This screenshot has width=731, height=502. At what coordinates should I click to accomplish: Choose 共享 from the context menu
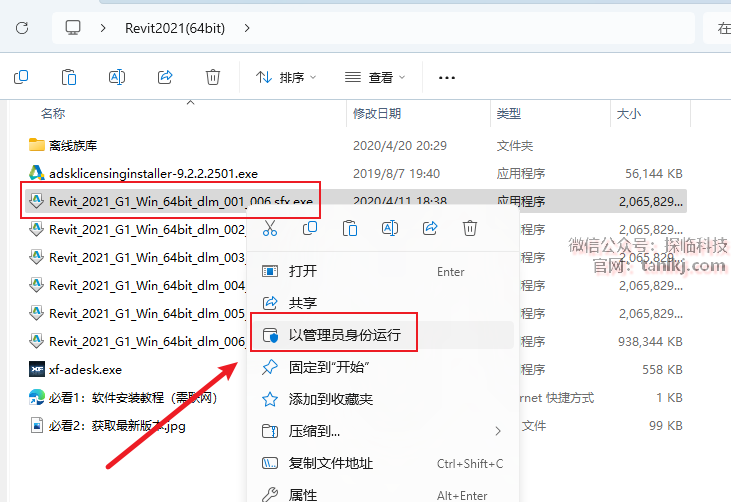tap(382, 303)
